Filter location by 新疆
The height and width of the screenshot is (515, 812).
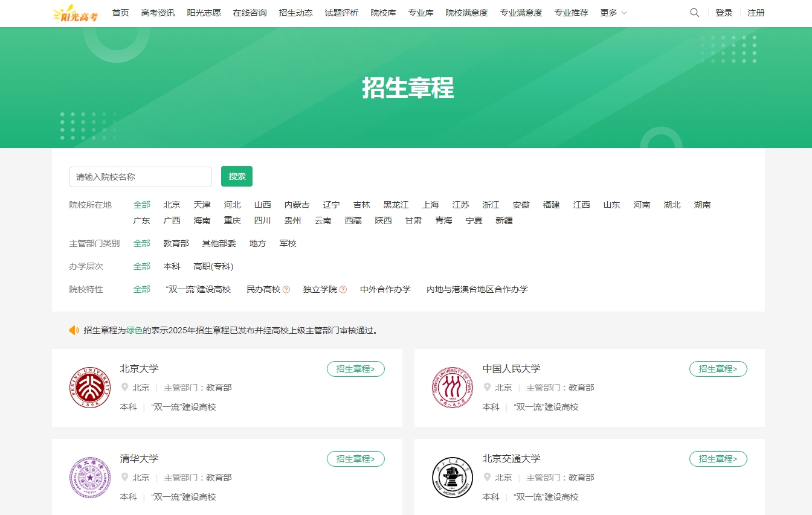[x=504, y=221]
